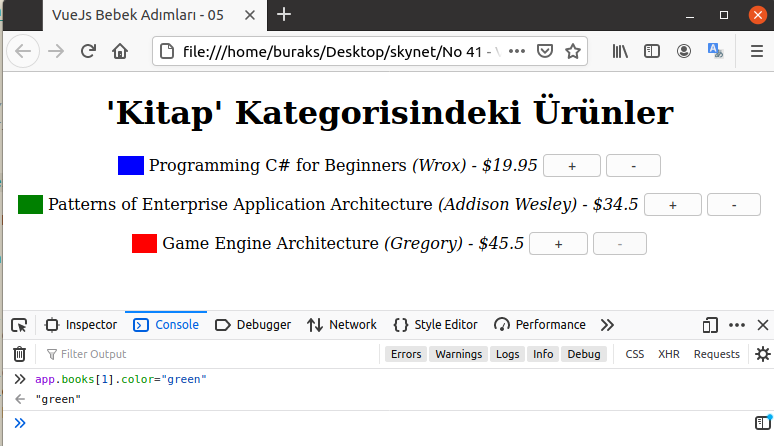This screenshot has height=446, width=774.
Task: Click the browser reload button
Action: (88, 51)
